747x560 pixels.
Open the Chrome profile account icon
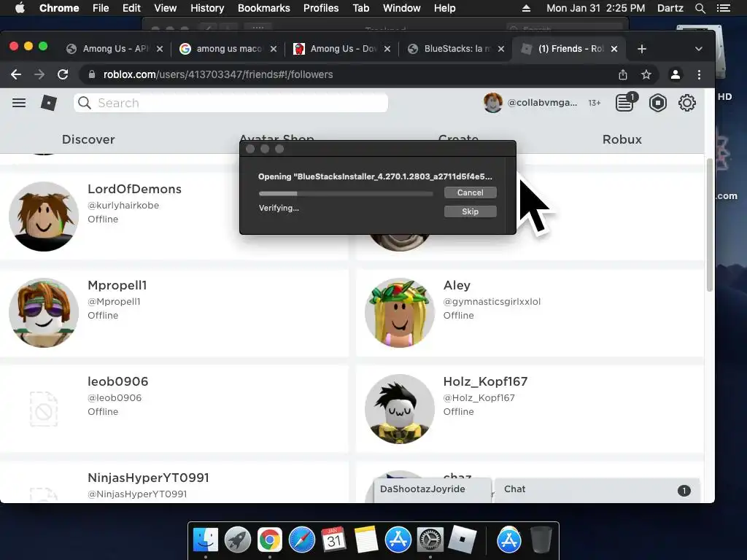coord(675,74)
